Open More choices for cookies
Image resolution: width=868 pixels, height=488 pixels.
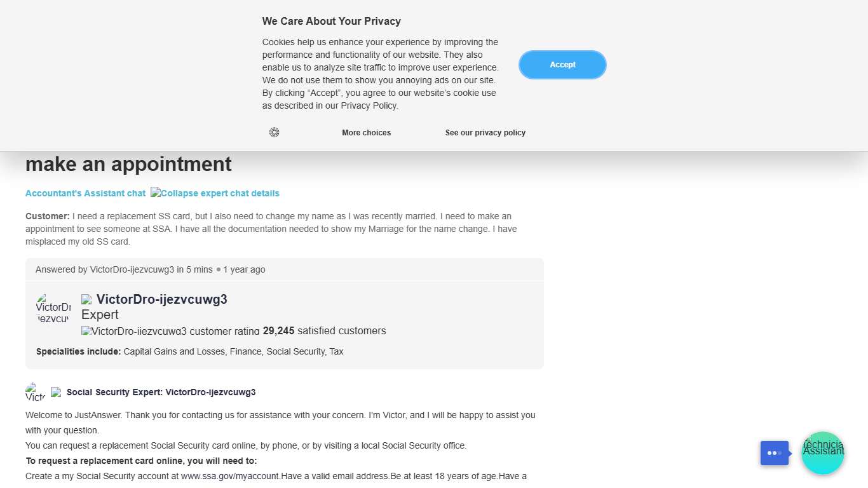coord(366,133)
